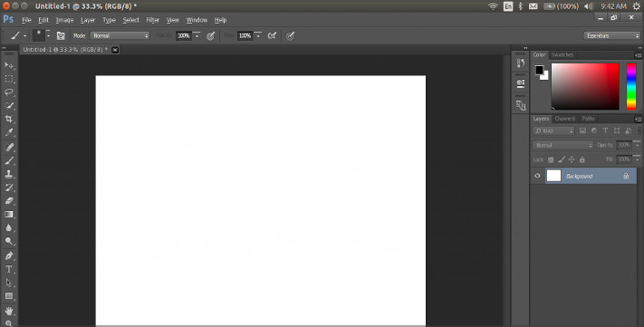
Task: Open the Layer menu
Action: click(88, 20)
